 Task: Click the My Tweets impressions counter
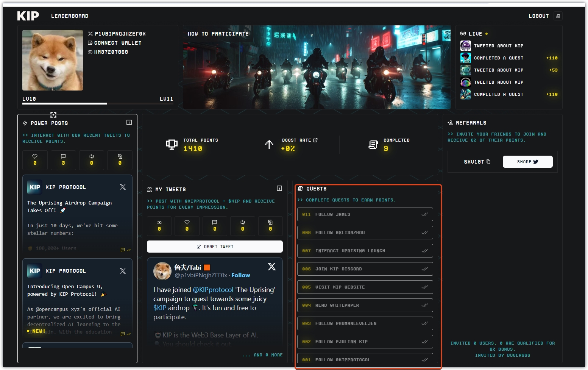coord(159,226)
